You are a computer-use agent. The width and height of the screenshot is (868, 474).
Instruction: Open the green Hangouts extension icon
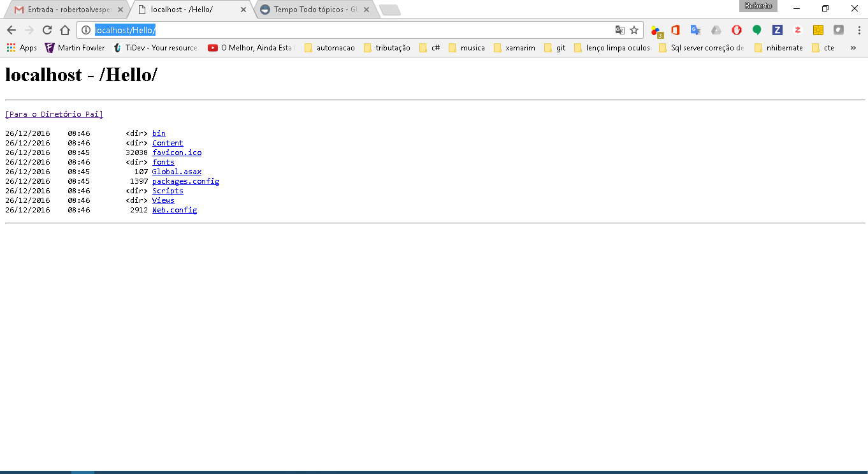pyautogui.click(x=757, y=30)
